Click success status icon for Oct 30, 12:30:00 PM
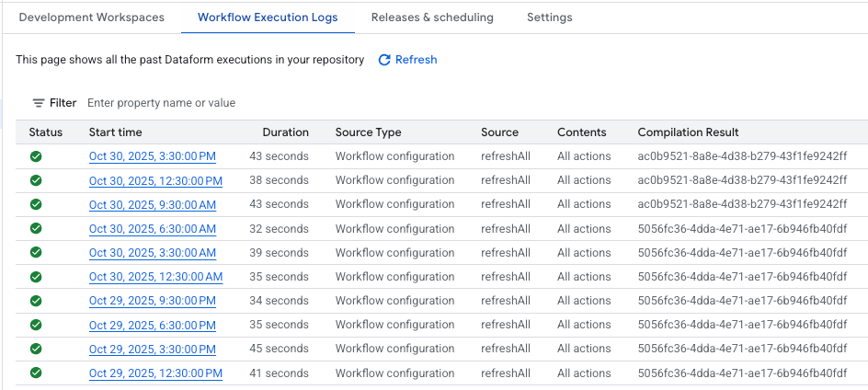 pyautogui.click(x=36, y=180)
